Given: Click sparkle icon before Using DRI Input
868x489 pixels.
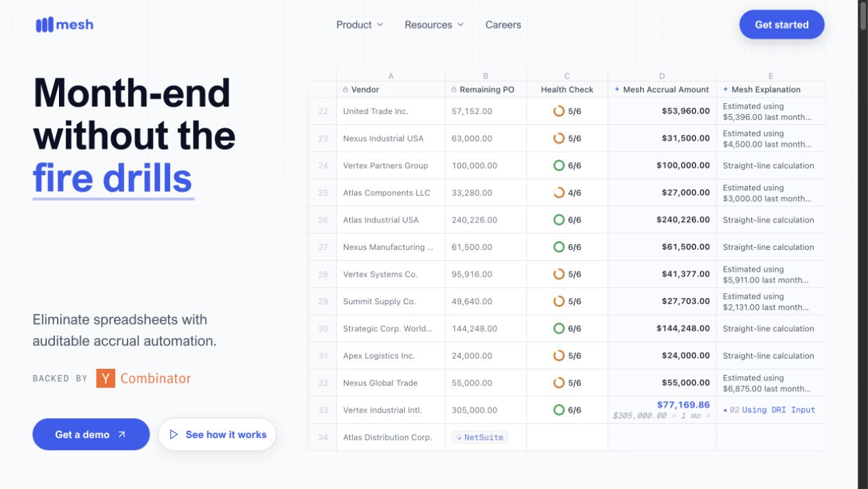Looking at the screenshot, I should coord(725,410).
